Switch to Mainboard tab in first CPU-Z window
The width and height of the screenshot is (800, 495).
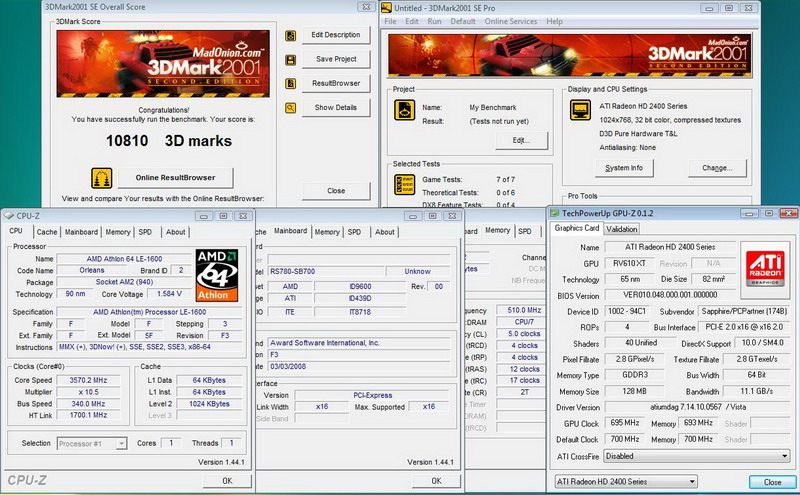[81, 232]
